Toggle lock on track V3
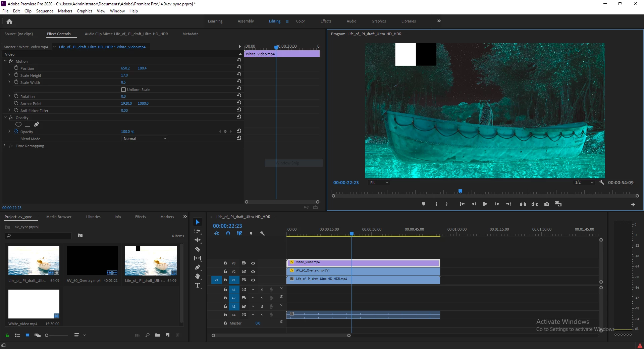 [x=225, y=263]
